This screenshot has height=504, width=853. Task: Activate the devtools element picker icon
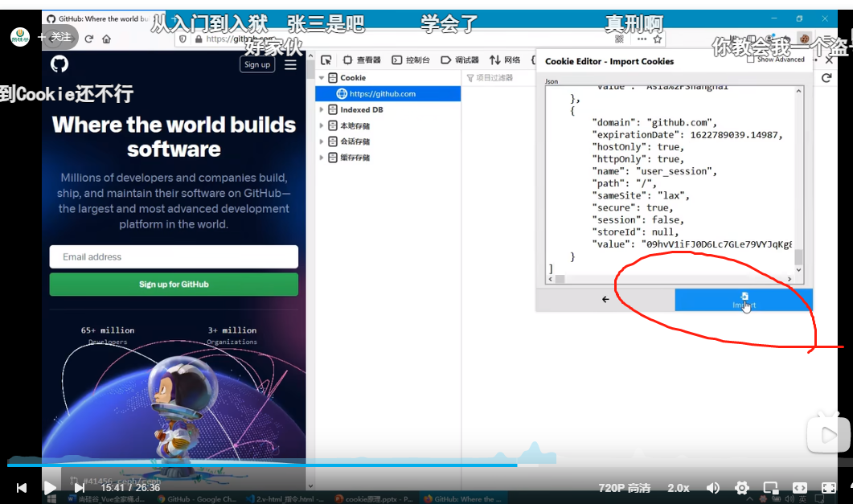pos(326,59)
